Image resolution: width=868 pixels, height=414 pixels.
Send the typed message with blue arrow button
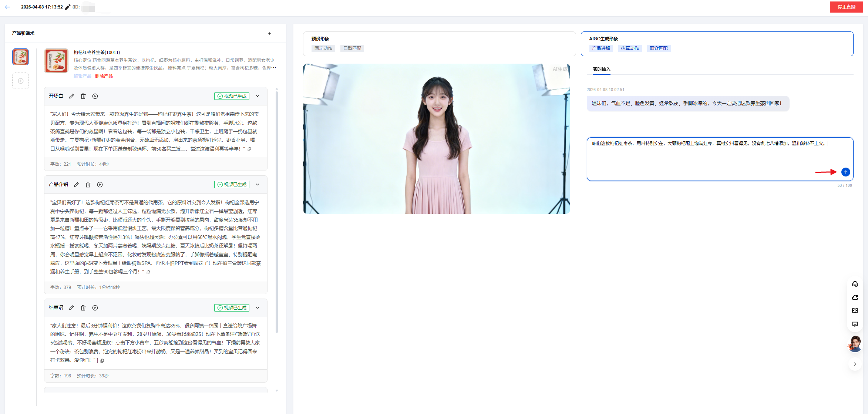[845, 172]
